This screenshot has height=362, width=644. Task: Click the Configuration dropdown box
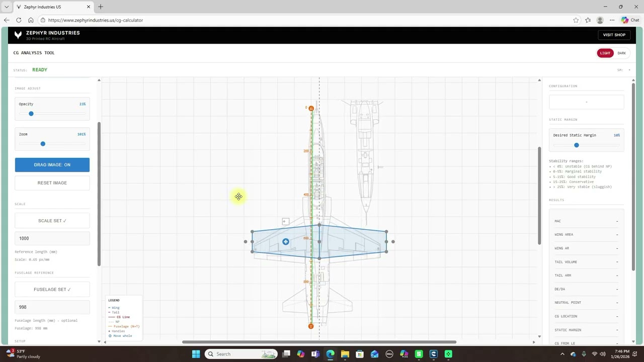point(587,102)
